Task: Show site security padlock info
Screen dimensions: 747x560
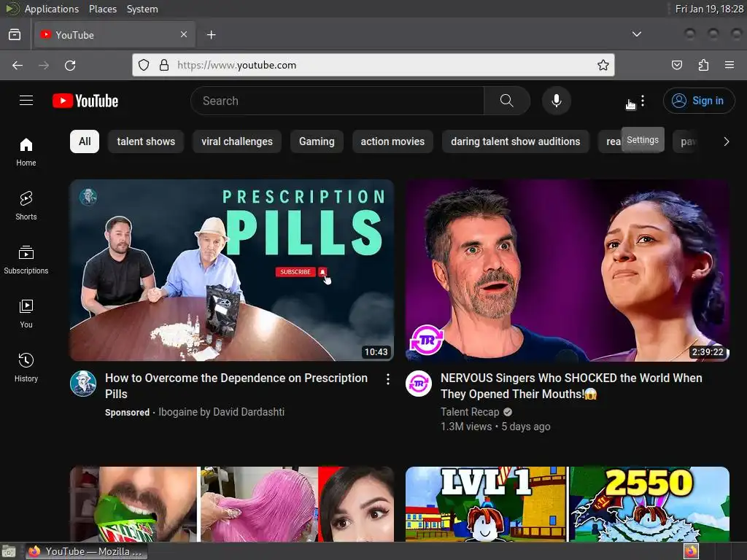Action: 164,65
